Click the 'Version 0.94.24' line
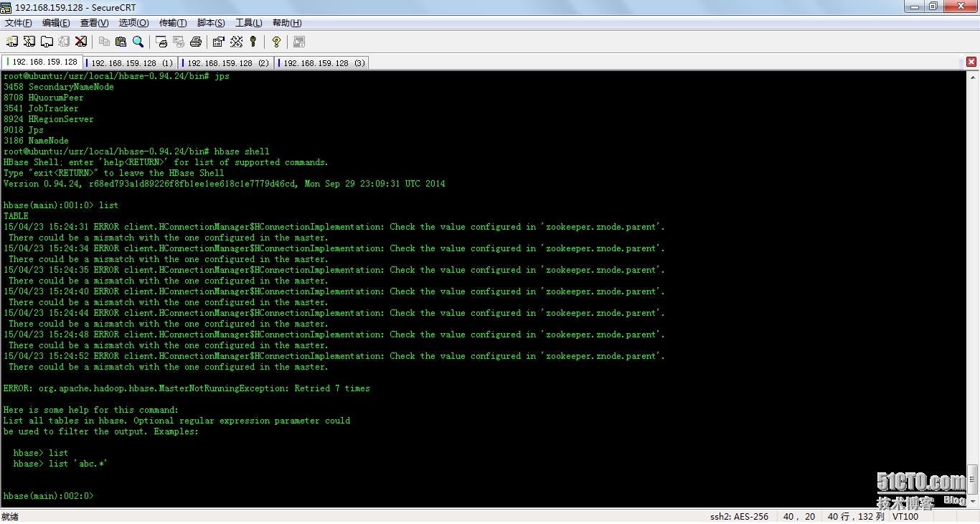This screenshot has width=980, height=524. (224, 184)
